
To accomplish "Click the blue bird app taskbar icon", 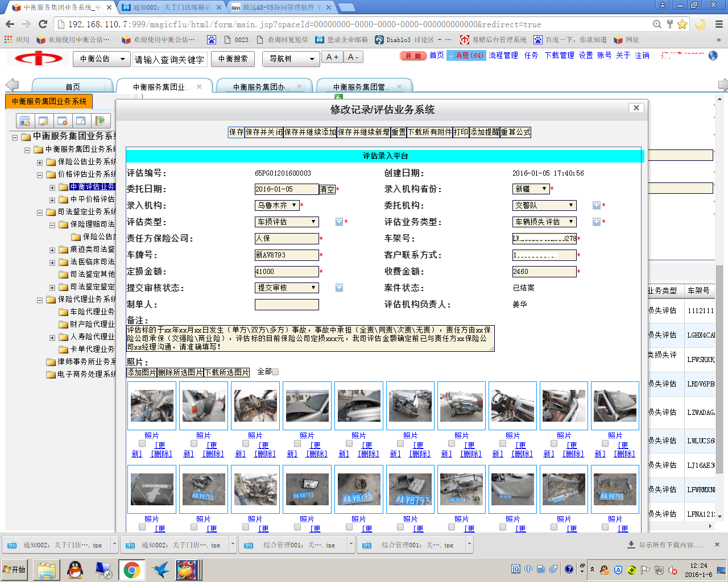I will pyautogui.click(x=161, y=569).
